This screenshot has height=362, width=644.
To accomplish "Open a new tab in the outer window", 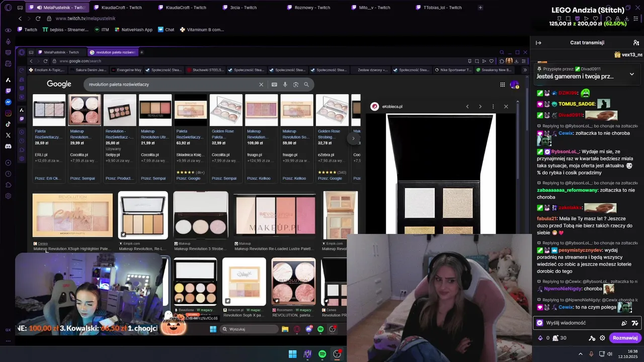I will tap(480, 8).
